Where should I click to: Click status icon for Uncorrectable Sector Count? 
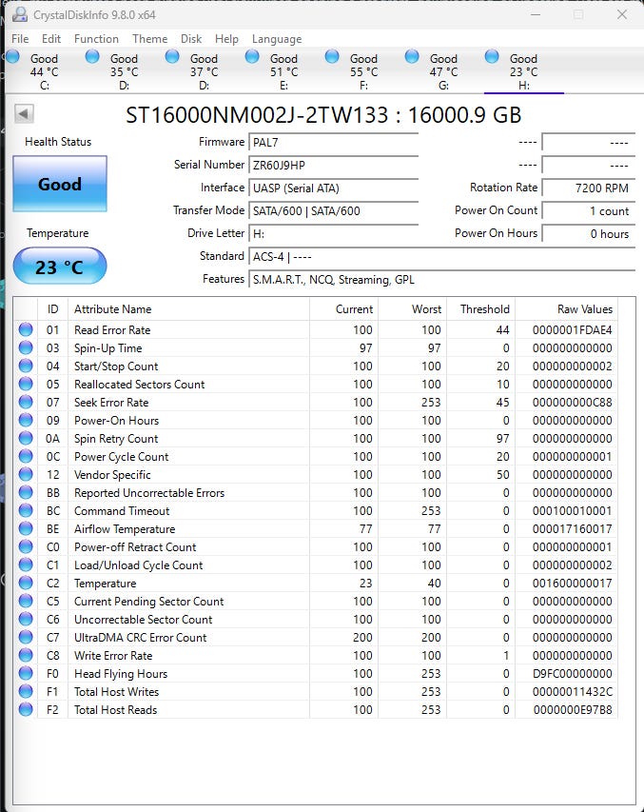[x=26, y=619]
